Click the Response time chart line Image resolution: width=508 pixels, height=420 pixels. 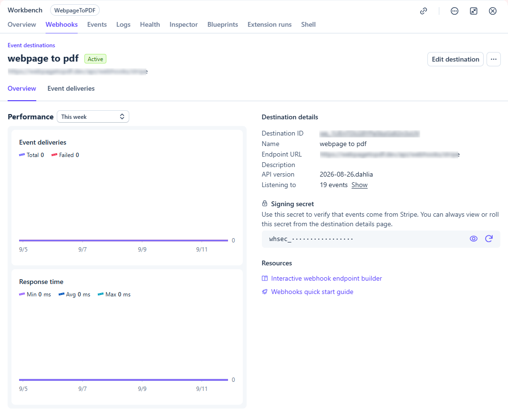[124, 380]
